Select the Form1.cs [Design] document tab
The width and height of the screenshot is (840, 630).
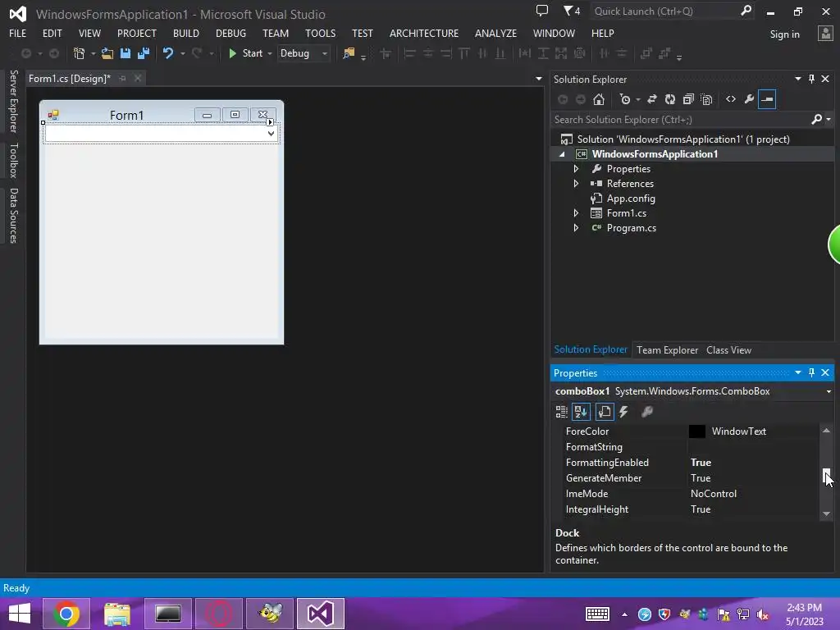pyautogui.click(x=70, y=78)
